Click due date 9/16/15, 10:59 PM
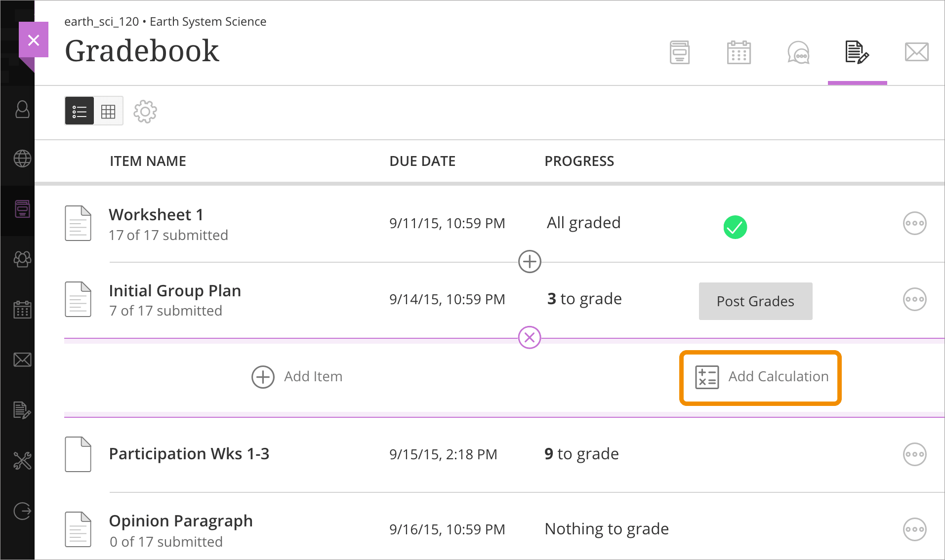The height and width of the screenshot is (560, 945). coord(447,529)
